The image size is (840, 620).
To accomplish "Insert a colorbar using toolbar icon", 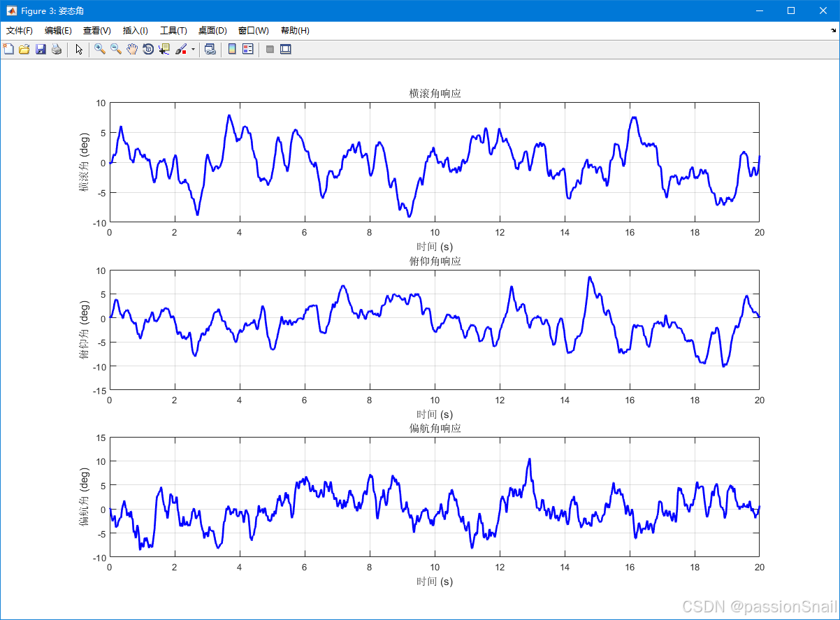I will coord(232,49).
